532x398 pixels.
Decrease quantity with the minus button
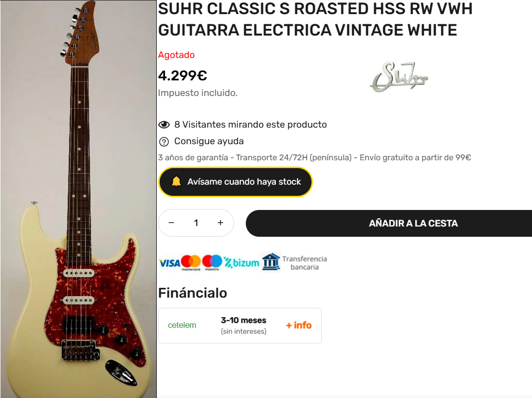click(171, 223)
